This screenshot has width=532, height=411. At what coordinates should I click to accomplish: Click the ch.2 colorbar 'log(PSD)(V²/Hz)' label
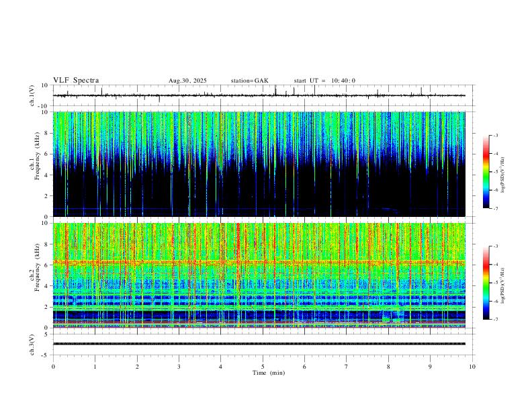tap(502, 285)
